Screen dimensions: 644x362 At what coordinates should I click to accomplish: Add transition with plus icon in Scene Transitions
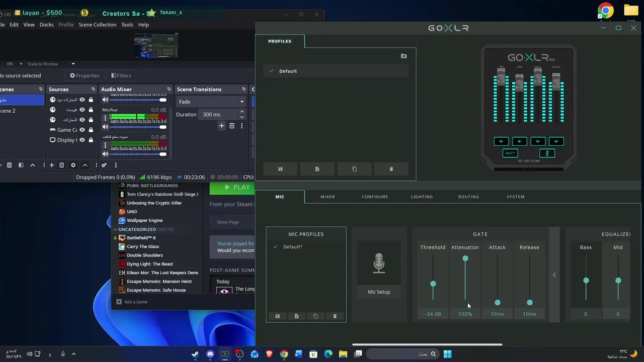click(221, 126)
